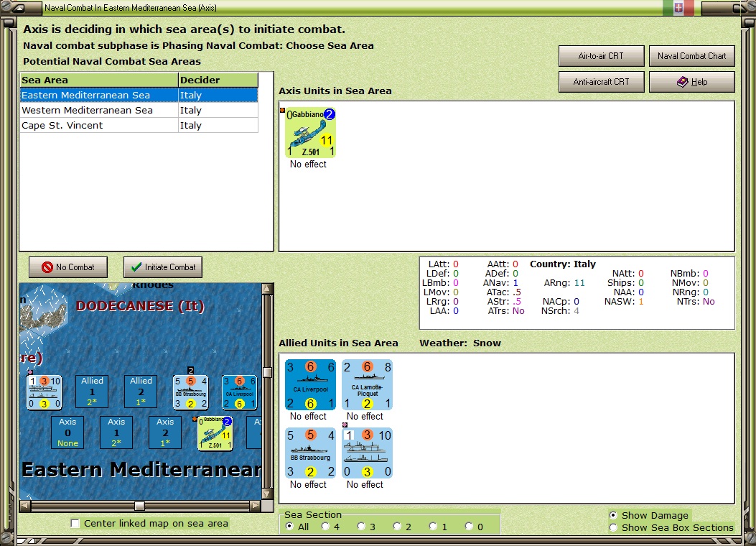Click the BB Strasbourg counter on the map
The height and width of the screenshot is (546, 756).
tap(191, 392)
